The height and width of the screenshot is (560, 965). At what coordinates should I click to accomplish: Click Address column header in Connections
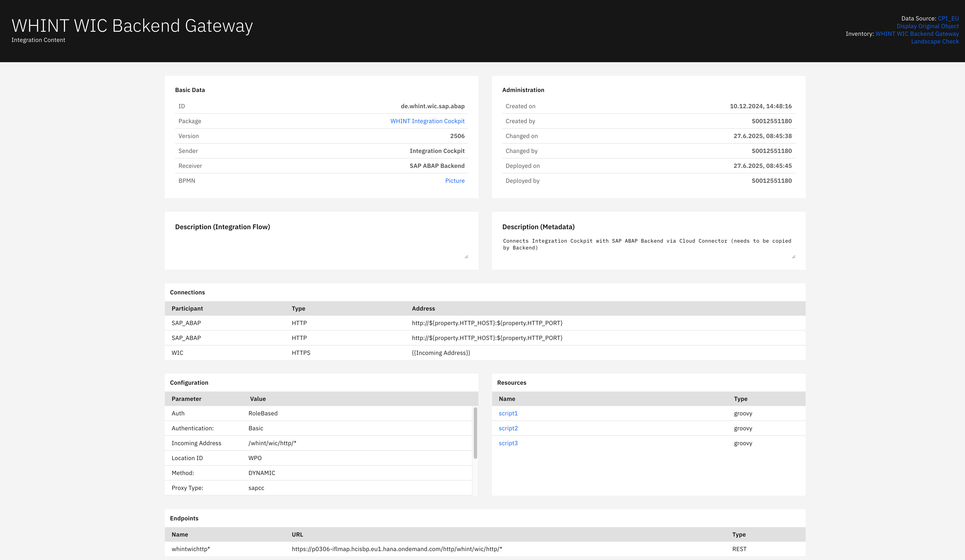coord(423,308)
